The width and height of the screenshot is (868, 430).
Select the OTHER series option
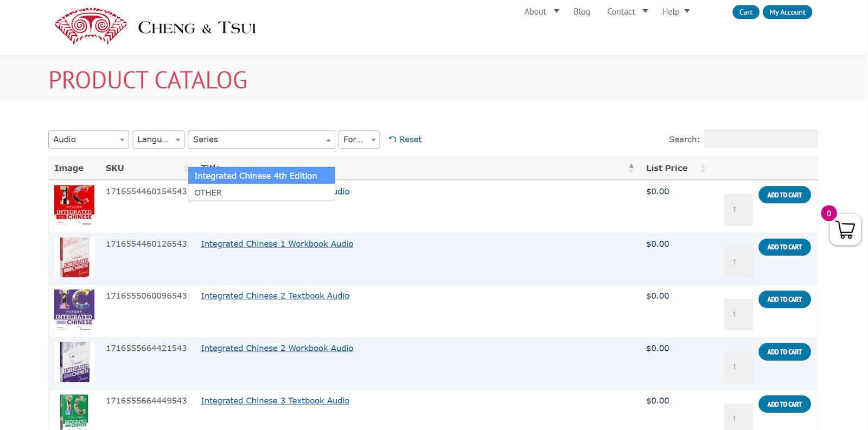tap(261, 192)
